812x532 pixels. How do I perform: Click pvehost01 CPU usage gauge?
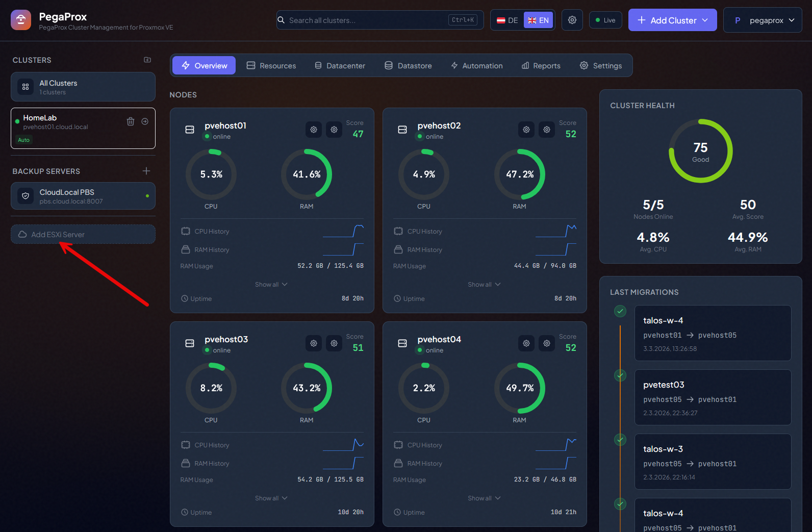tap(211, 174)
